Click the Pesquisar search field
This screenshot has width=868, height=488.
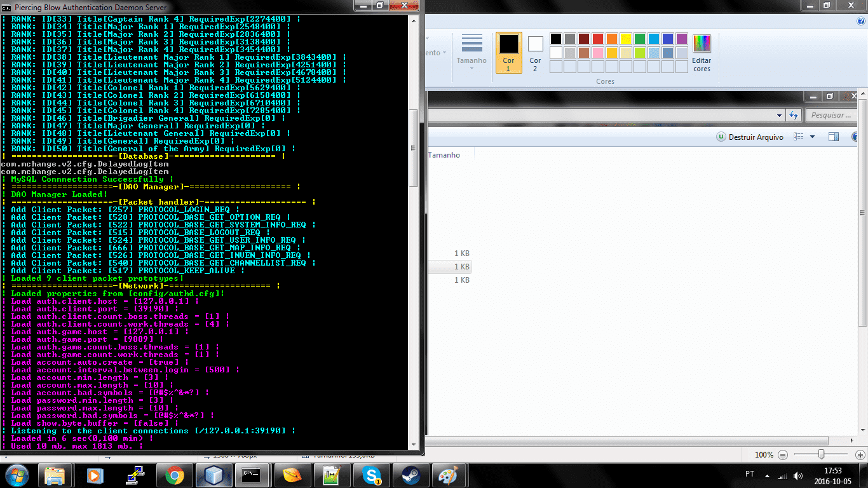pyautogui.click(x=832, y=116)
